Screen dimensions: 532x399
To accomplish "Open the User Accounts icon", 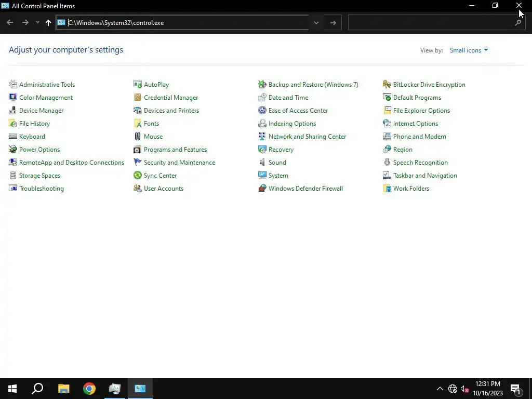I will [137, 188].
